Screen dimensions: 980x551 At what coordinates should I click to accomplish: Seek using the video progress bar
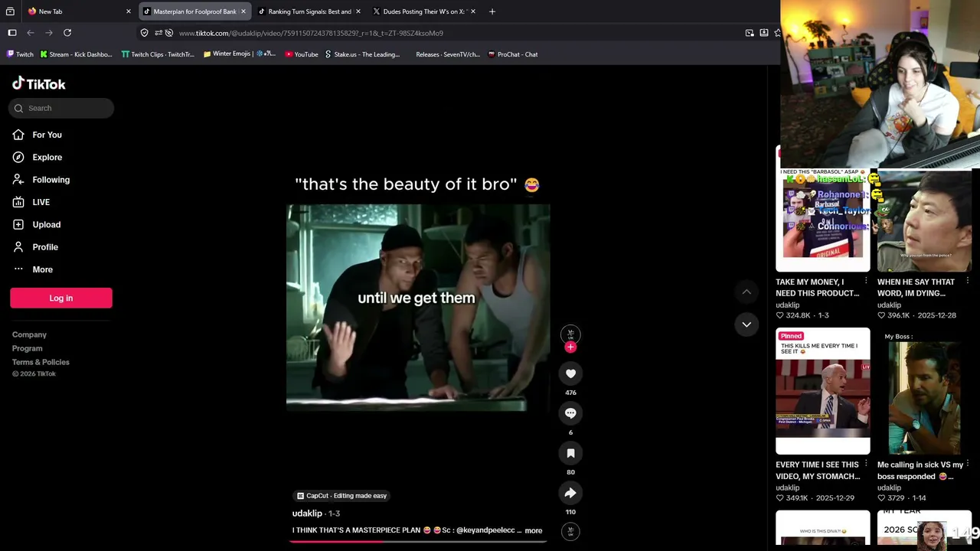(x=418, y=541)
